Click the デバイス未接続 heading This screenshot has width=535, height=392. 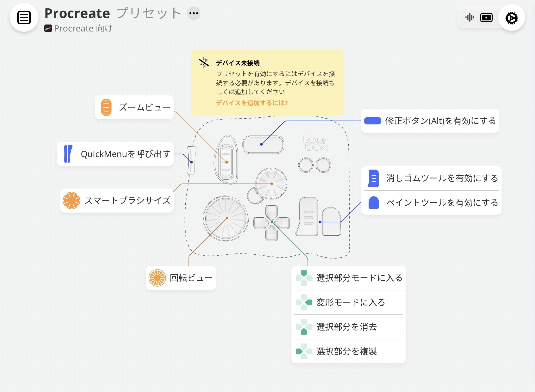(238, 63)
